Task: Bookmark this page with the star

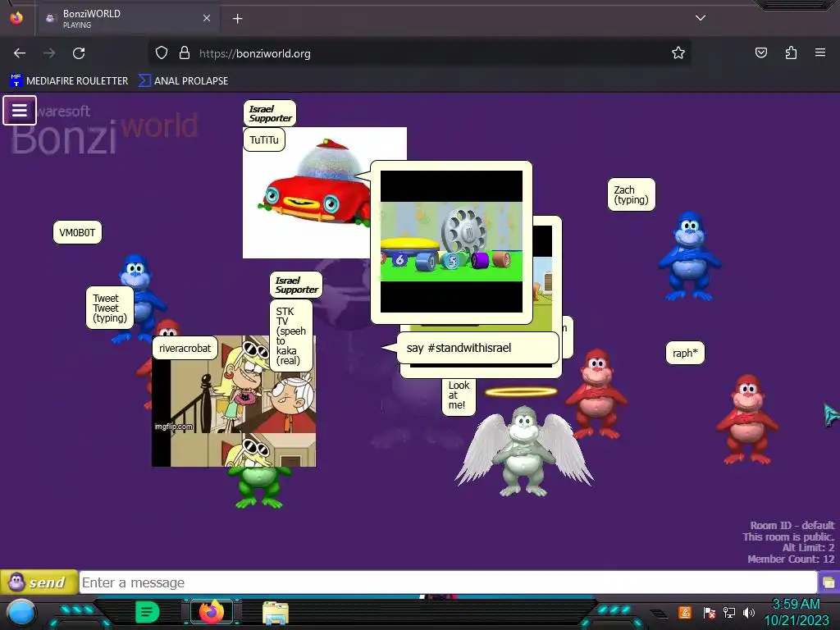Action: click(678, 53)
